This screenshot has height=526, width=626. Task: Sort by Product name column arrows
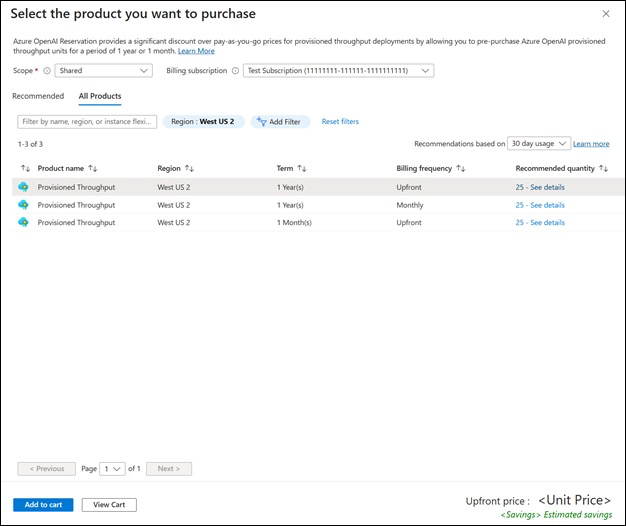coord(93,169)
